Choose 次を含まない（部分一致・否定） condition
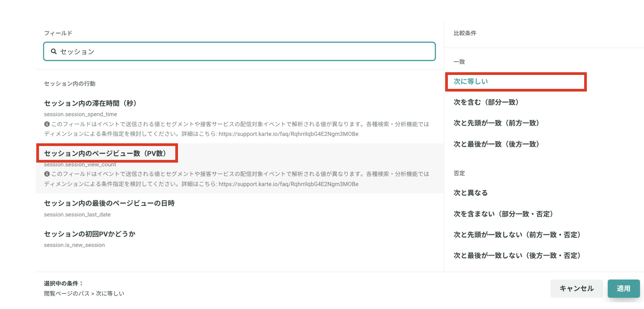Viewport: 644px width, 309px height. (x=503, y=214)
